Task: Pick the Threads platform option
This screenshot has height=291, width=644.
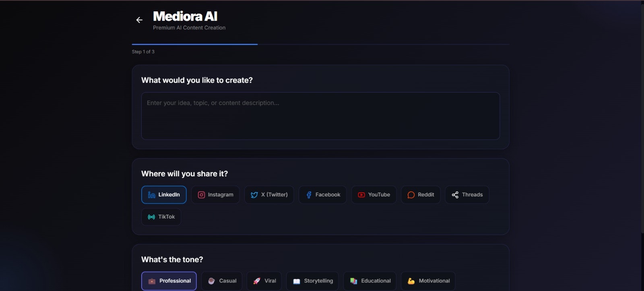Action: tap(467, 195)
